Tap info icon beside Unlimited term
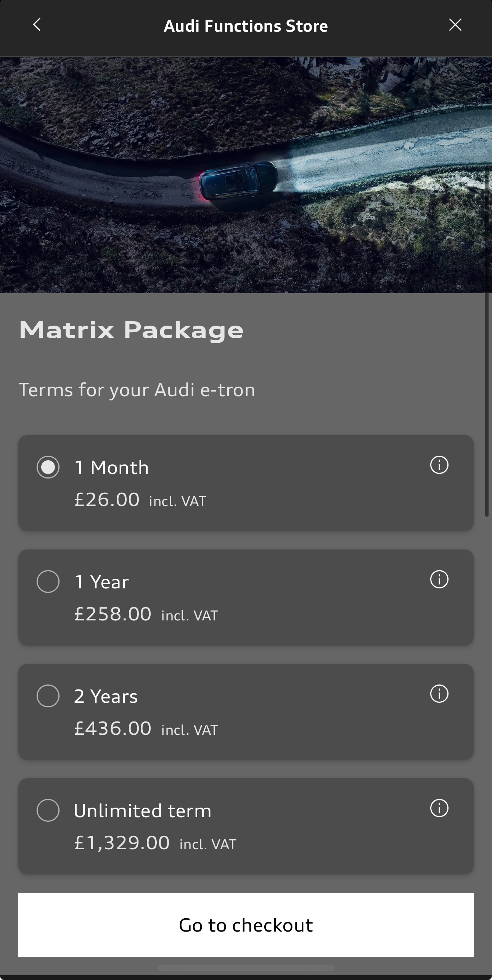Image resolution: width=492 pixels, height=980 pixels. point(439,808)
